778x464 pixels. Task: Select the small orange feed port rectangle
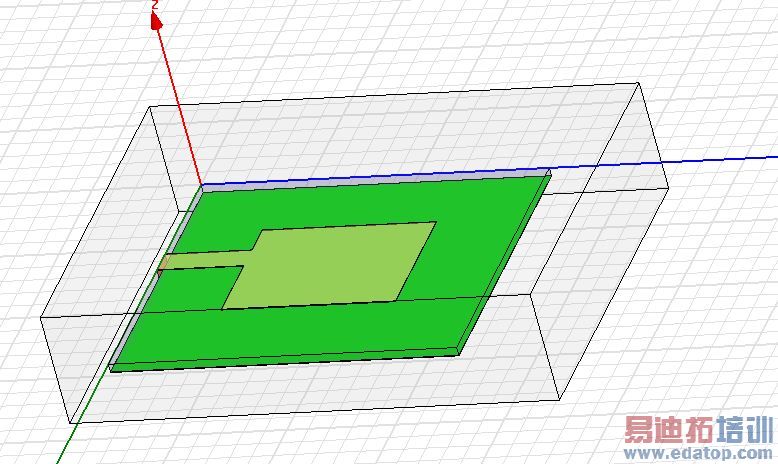pos(164,263)
